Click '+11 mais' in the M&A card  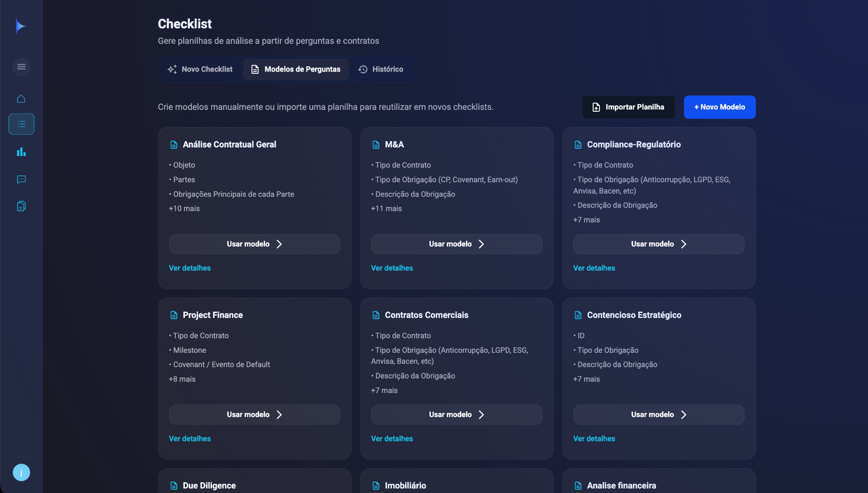pos(387,209)
